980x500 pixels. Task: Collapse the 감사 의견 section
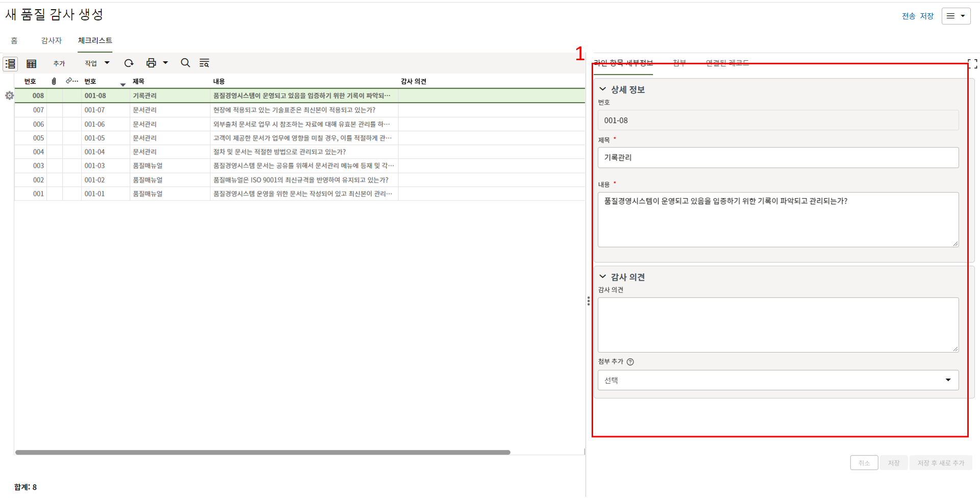point(603,277)
